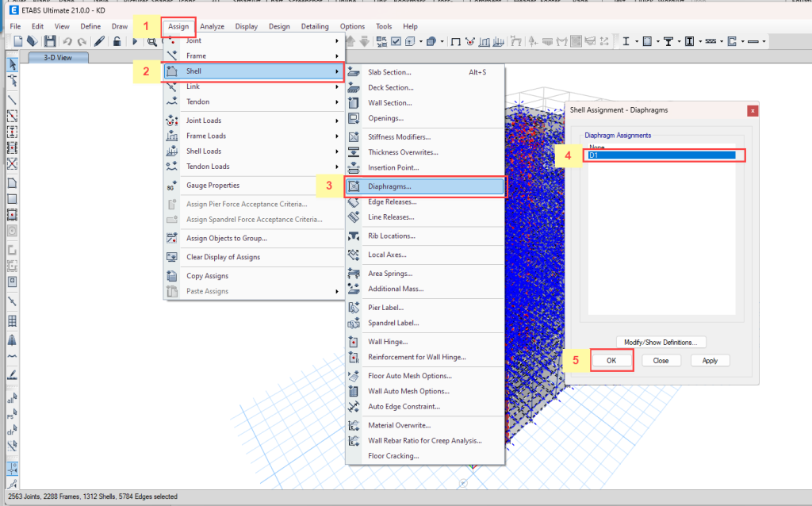Click the Modify/Show Definitions... button
This screenshot has width=812, height=506.
click(661, 343)
